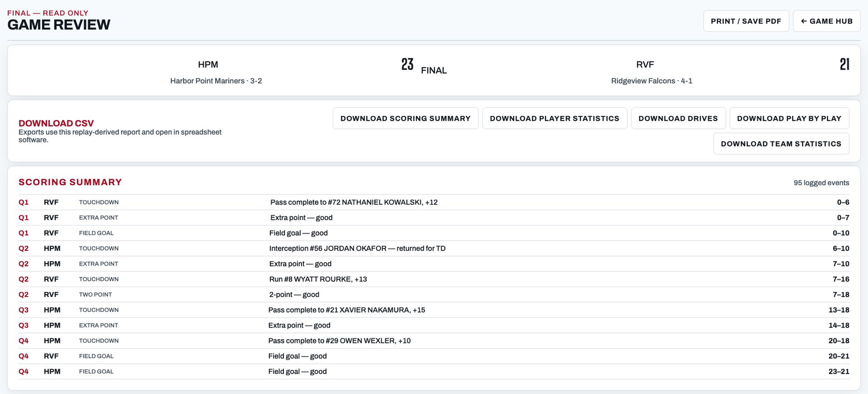Download the drives CSV

[x=678, y=118]
